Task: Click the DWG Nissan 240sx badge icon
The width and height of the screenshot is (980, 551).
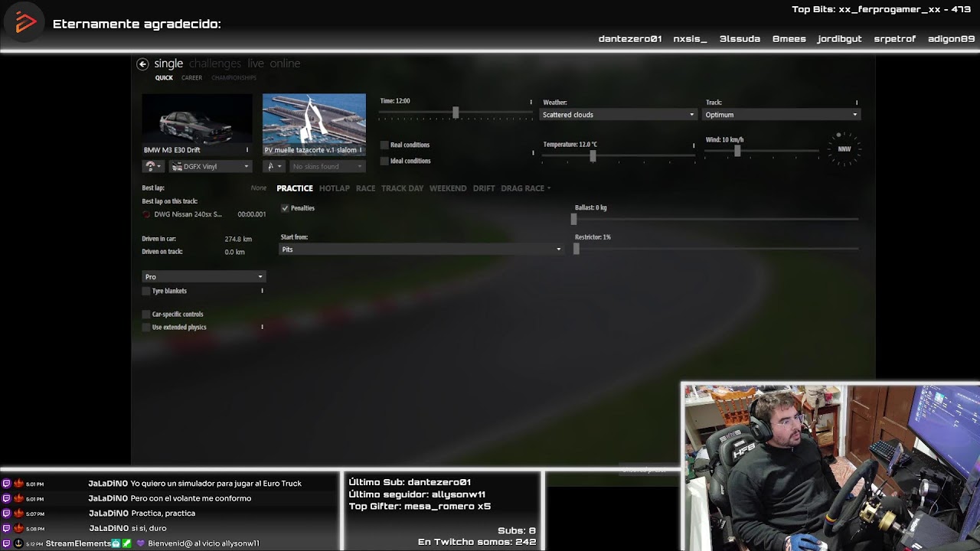Action: (x=146, y=214)
